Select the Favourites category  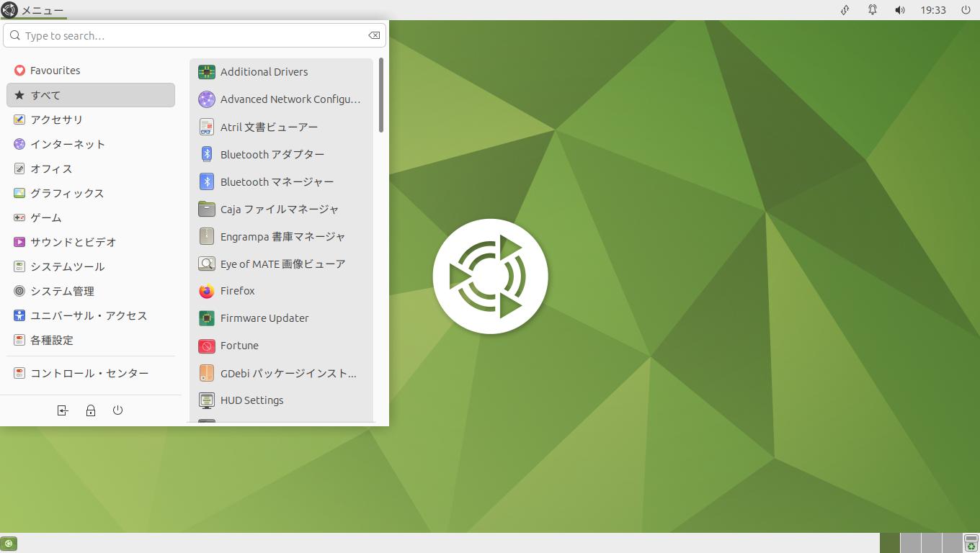point(55,71)
